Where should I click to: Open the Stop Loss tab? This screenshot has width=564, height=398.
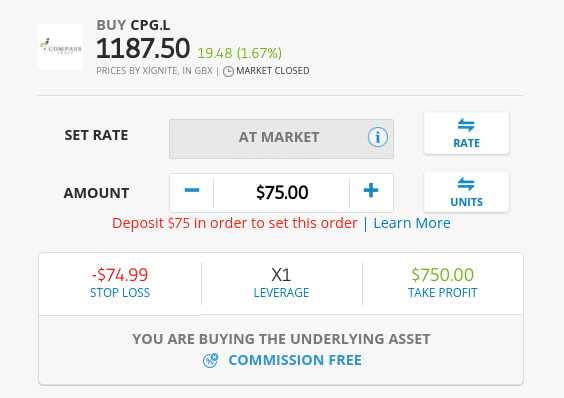point(120,284)
